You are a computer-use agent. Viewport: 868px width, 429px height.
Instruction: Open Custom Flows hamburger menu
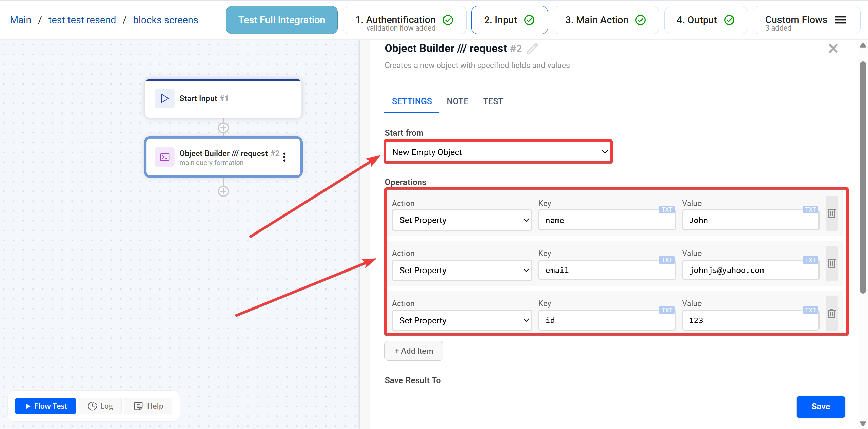[841, 20]
